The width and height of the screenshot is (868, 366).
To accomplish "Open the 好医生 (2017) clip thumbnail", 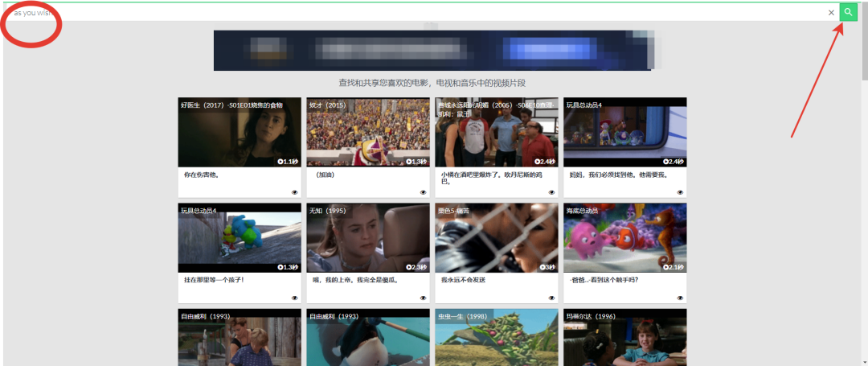I will point(240,133).
